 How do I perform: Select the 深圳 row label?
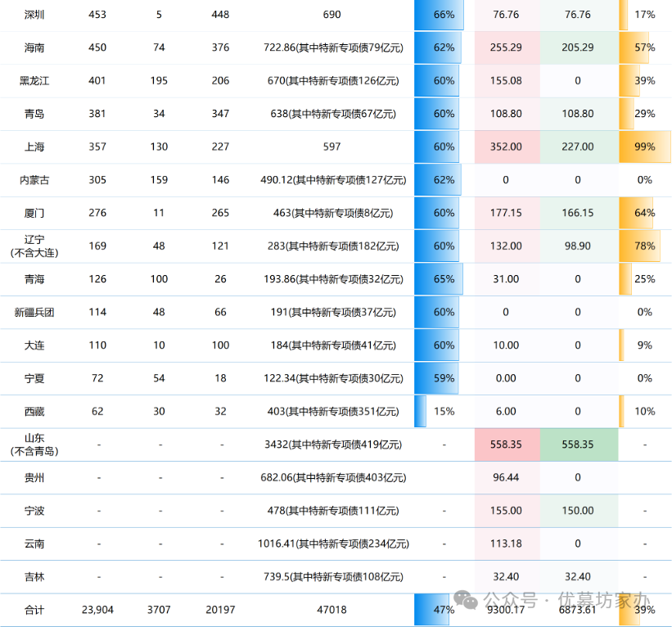[x=34, y=15]
